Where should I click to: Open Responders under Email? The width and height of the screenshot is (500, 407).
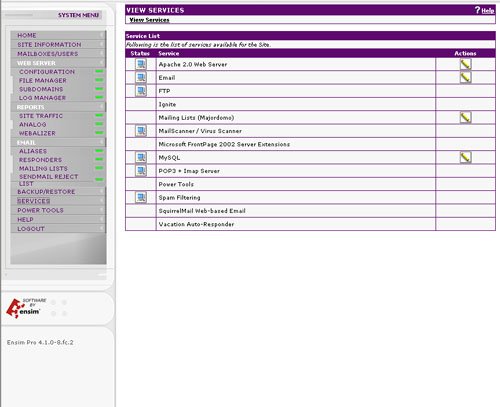click(40, 160)
